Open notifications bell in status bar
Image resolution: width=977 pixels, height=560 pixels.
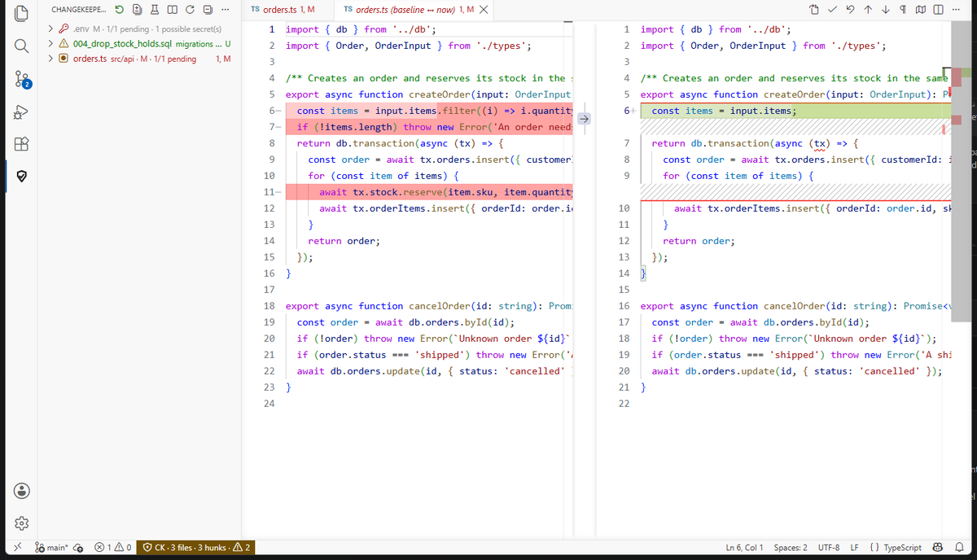click(x=959, y=549)
